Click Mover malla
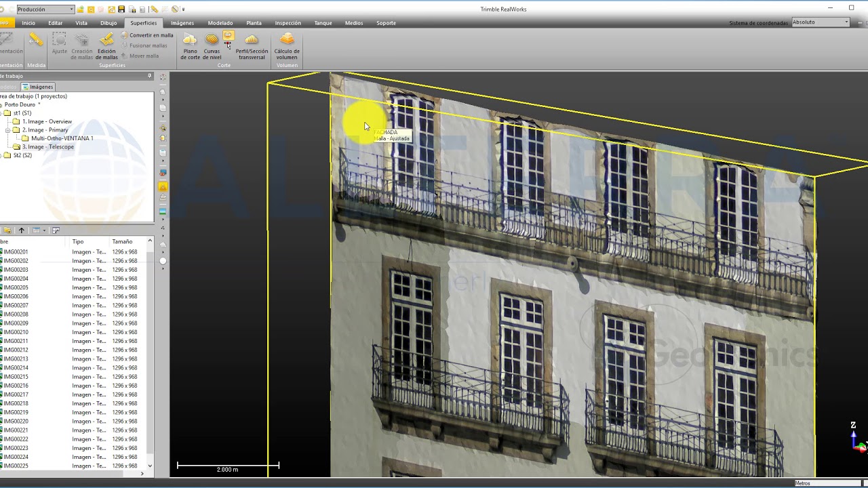 (140, 56)
